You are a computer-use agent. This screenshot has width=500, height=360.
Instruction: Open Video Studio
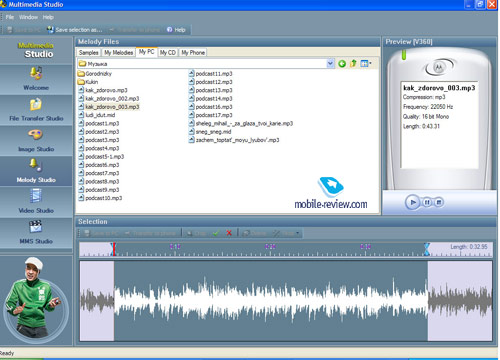coord(36,202)
